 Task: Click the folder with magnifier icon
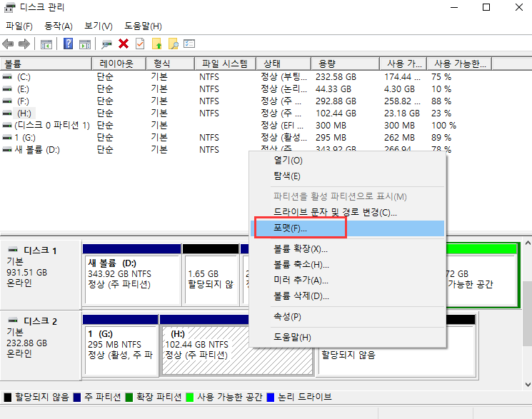[x=173, y=44]
